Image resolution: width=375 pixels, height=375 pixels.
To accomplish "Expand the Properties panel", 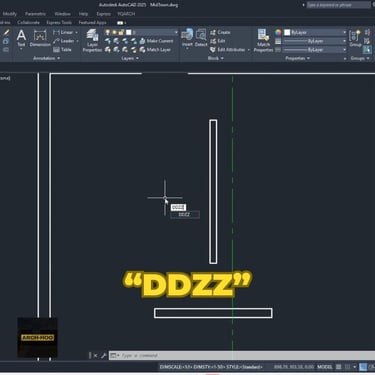I will click(x=297, y=58).
